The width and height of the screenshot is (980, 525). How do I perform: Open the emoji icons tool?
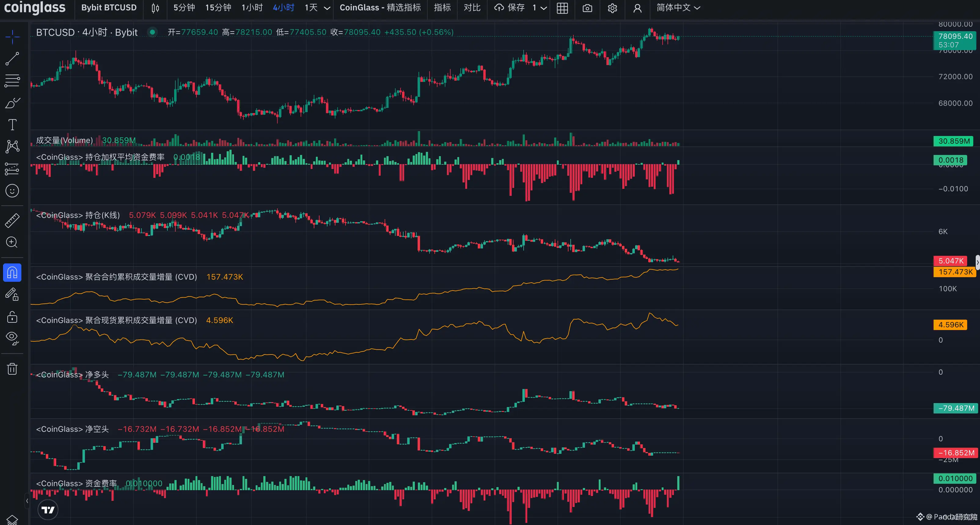click(x=12, y=191)
